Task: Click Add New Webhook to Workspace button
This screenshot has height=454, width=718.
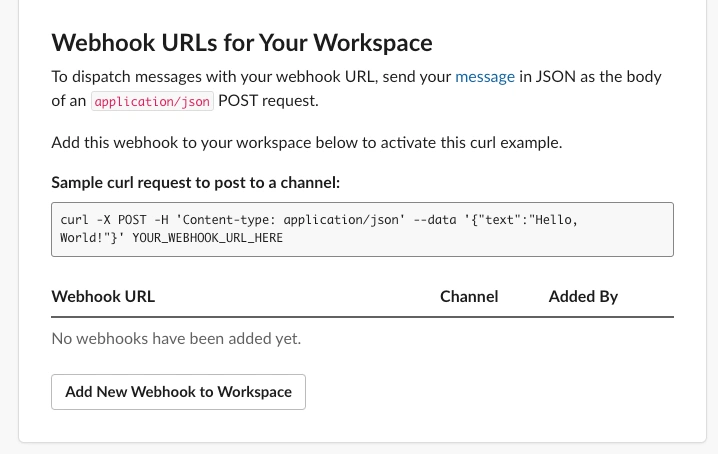Action: [178, 392]
